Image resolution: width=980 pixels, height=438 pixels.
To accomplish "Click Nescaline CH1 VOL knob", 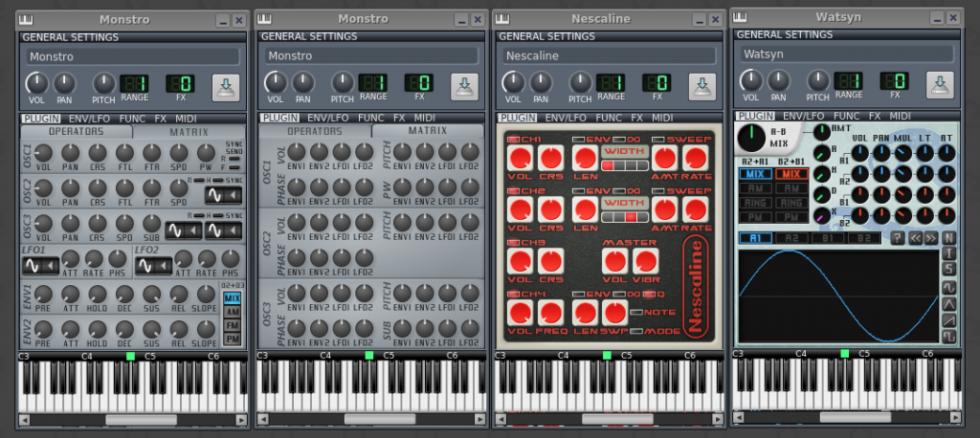I will pos(520,159).
